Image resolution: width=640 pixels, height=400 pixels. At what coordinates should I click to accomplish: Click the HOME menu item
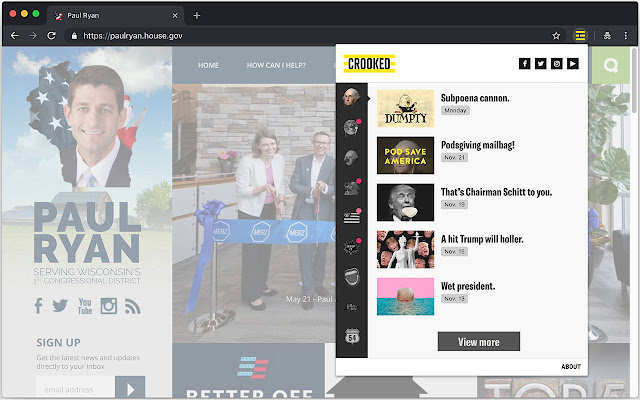[x=208, y=65]
